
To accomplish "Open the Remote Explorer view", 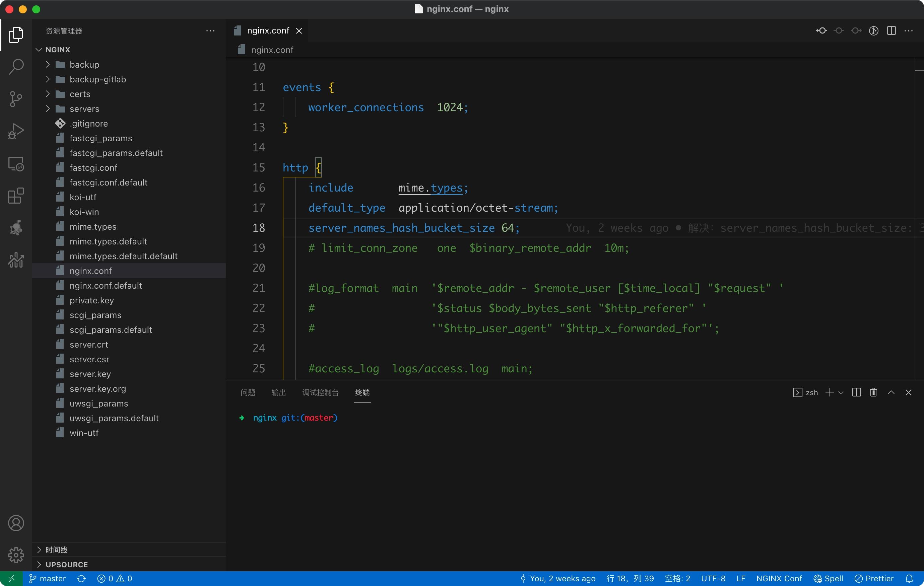I will tap(16, 164).
